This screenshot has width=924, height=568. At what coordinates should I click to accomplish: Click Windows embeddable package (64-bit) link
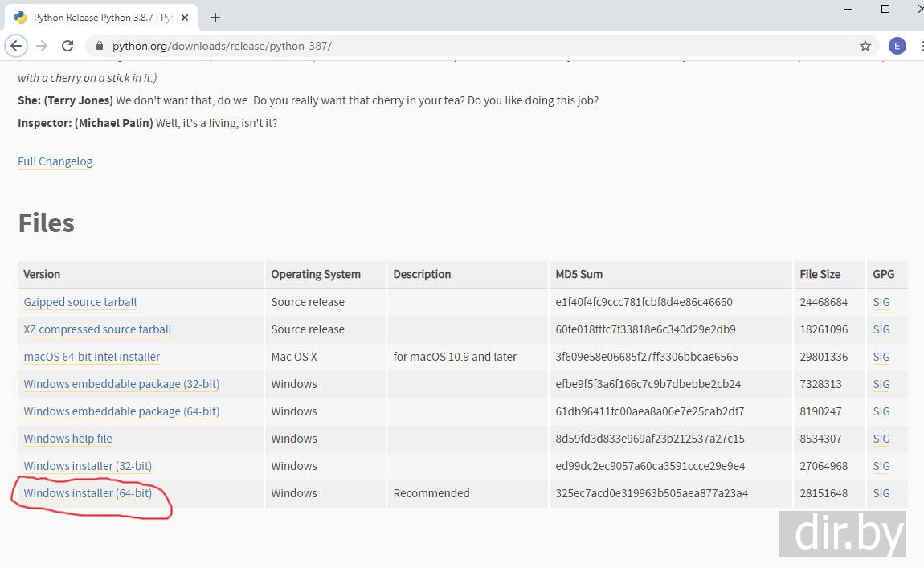[x=121, y=411]
